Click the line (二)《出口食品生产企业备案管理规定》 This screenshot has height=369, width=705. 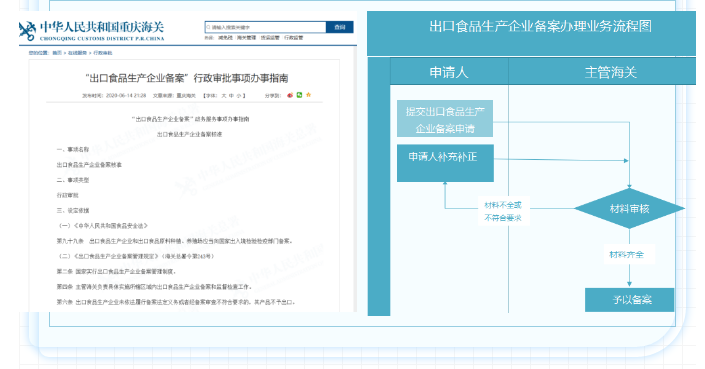tap(136, 256)
